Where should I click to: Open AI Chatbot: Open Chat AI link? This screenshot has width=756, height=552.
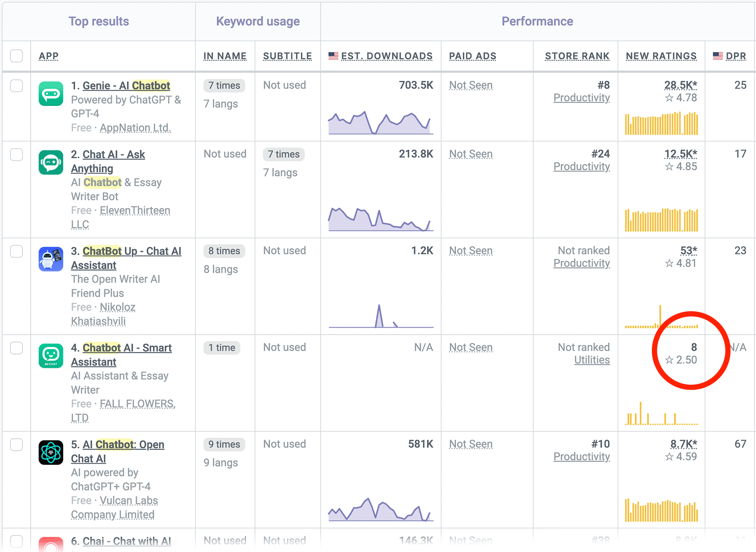coord(118,451)
